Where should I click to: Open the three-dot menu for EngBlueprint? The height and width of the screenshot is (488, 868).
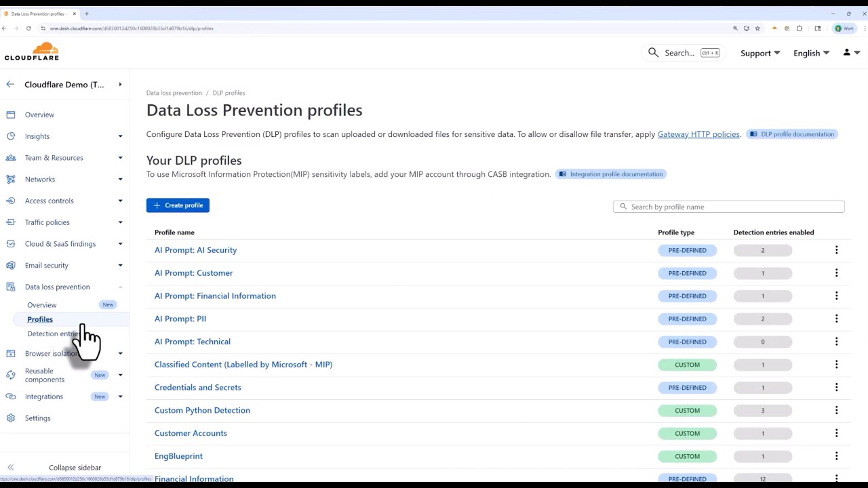tap(836, 456)
